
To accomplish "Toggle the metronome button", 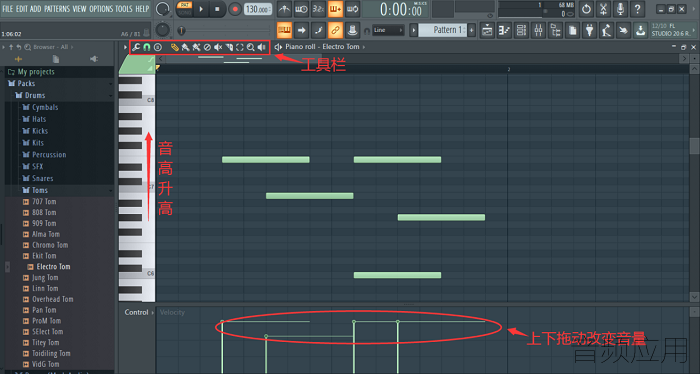I will [284, 9].
